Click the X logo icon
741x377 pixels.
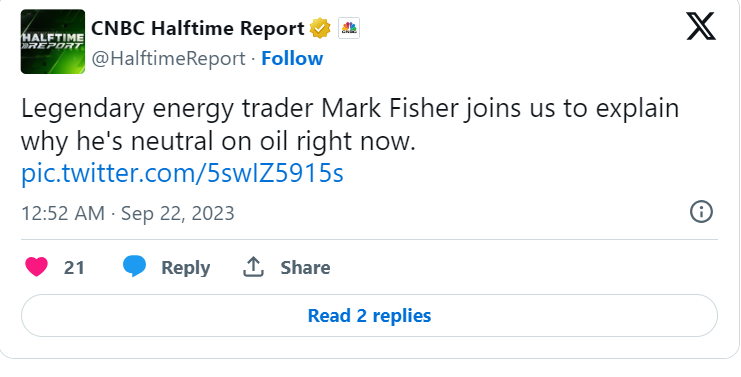(x=701, y=26)
